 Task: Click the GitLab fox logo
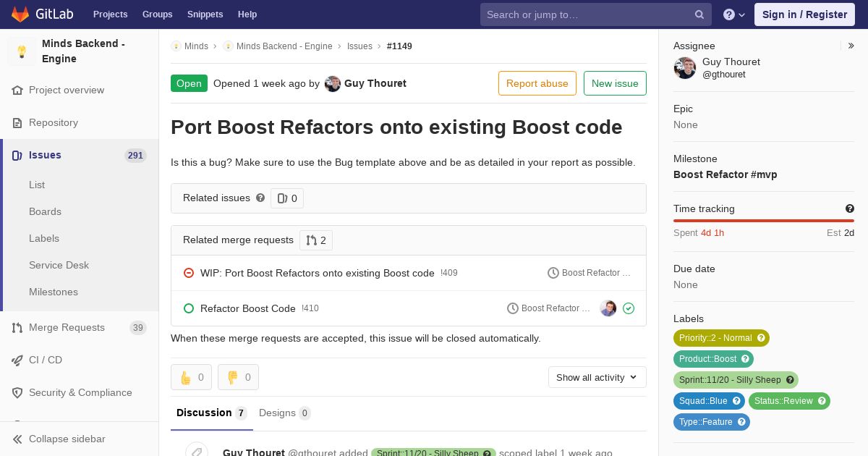20,14
